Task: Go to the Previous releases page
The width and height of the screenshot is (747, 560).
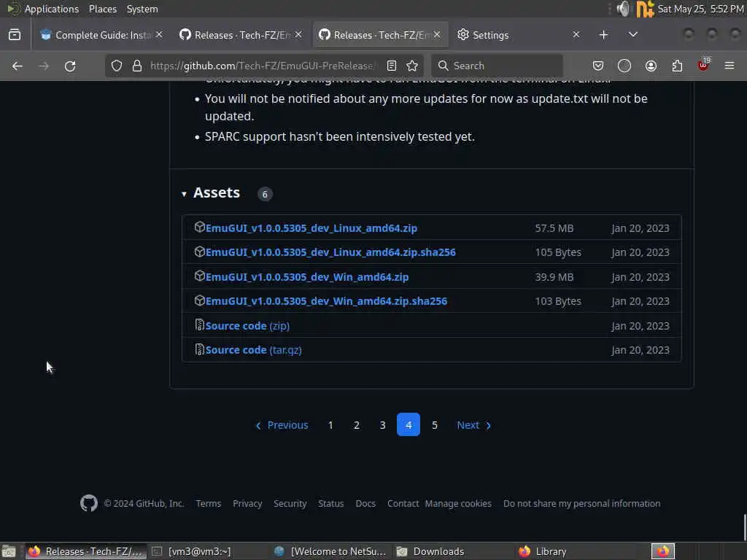Action: [x=282, y=425]
